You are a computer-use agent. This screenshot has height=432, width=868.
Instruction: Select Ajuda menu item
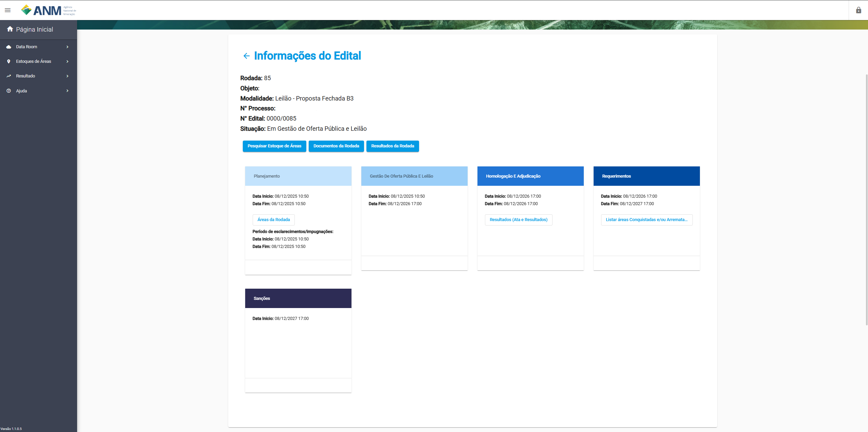[x=38, y=91]
